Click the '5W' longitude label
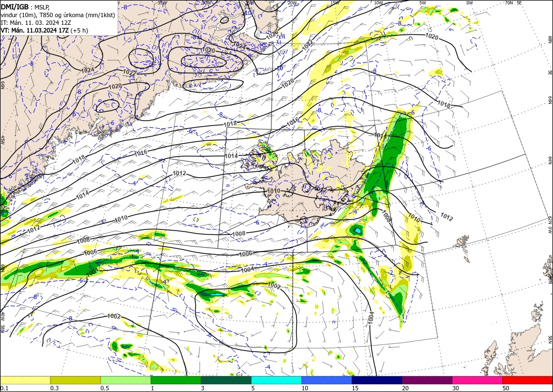The image size is (553, 392). [x=423, y=3]
